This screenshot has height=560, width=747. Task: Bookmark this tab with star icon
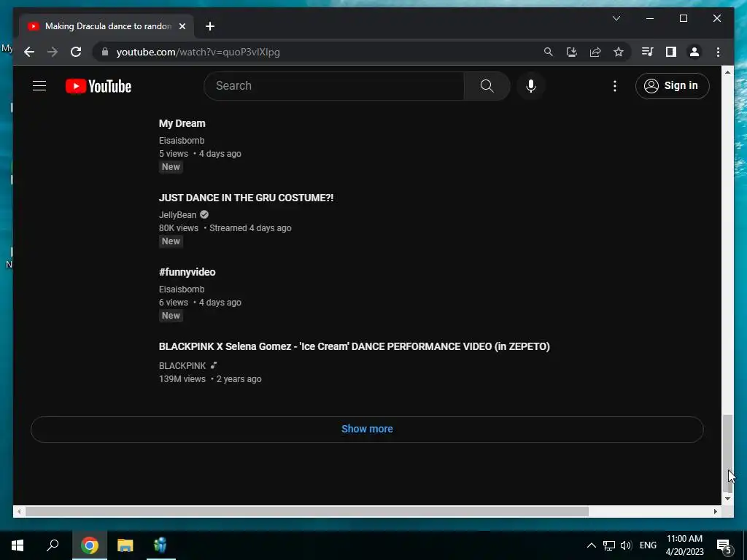[x=619, y=52]
